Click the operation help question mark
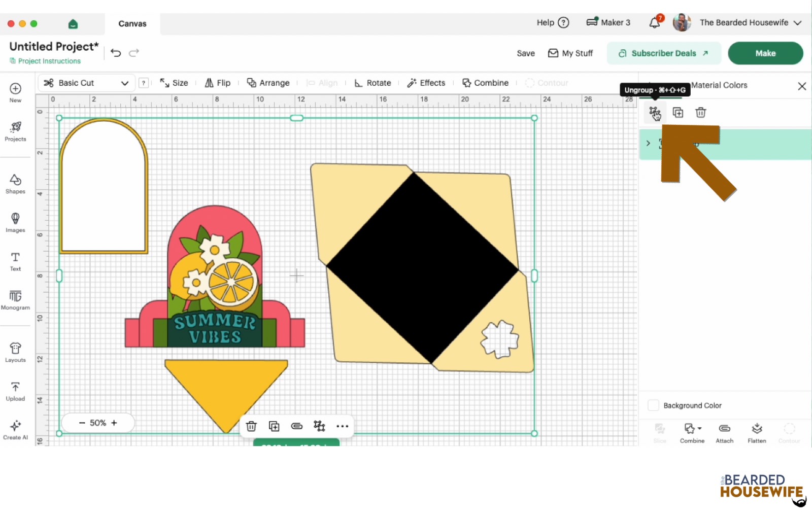The image size is (812, 516). coord(144,83)
